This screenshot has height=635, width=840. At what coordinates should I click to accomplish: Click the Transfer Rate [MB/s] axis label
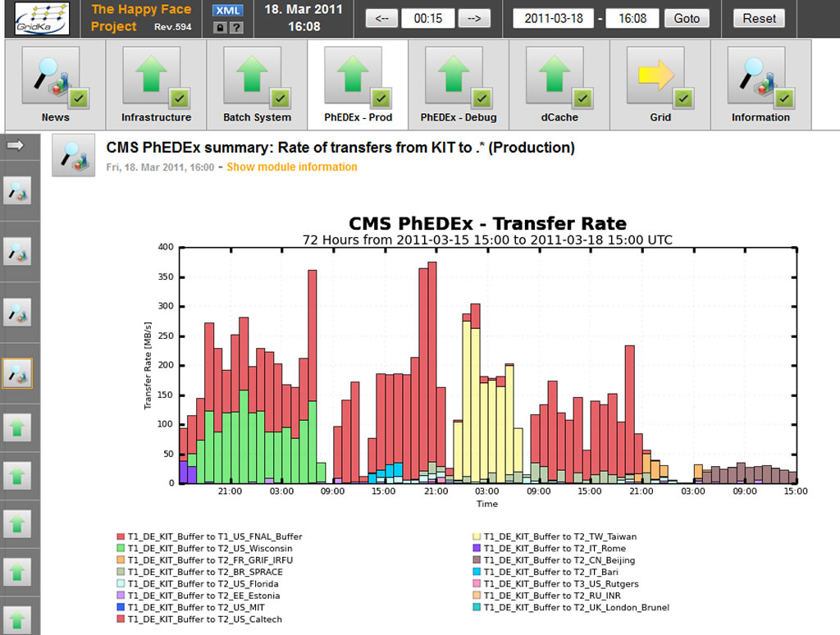coord(148,366)
